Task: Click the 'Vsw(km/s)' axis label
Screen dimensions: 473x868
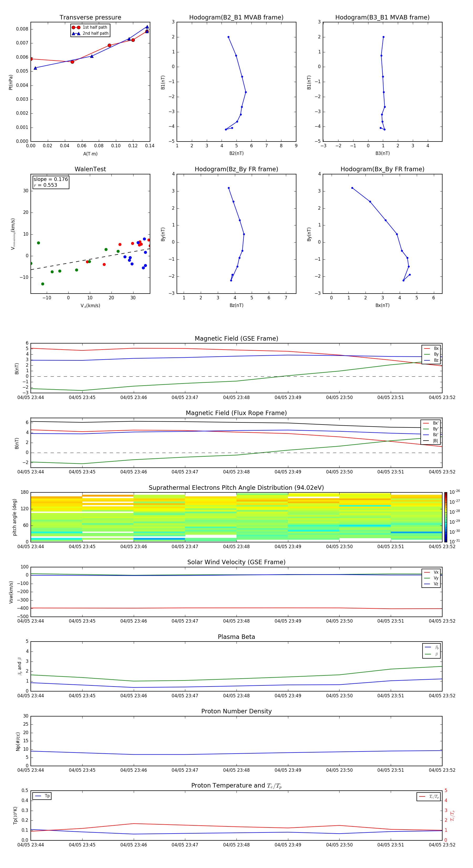Action: [11, 592]
